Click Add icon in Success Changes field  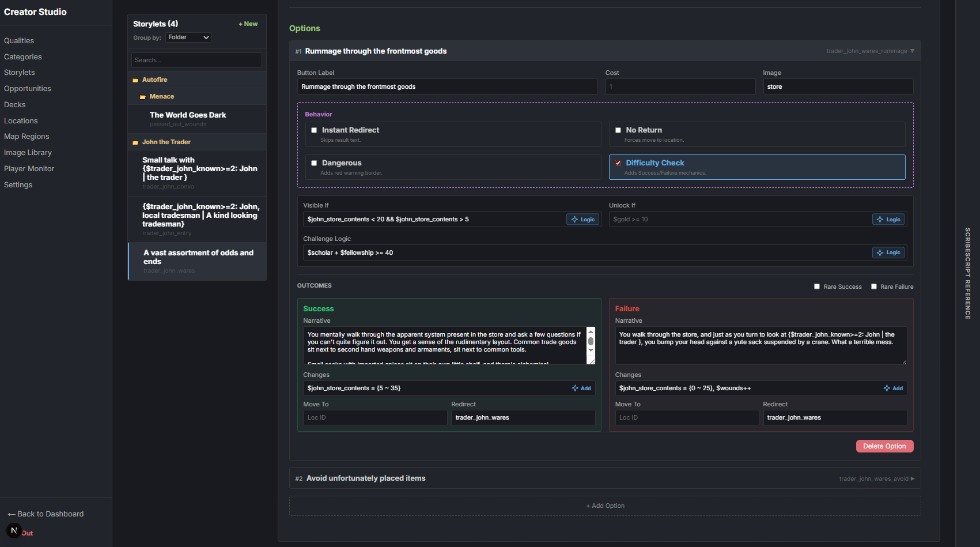[581, 388]
